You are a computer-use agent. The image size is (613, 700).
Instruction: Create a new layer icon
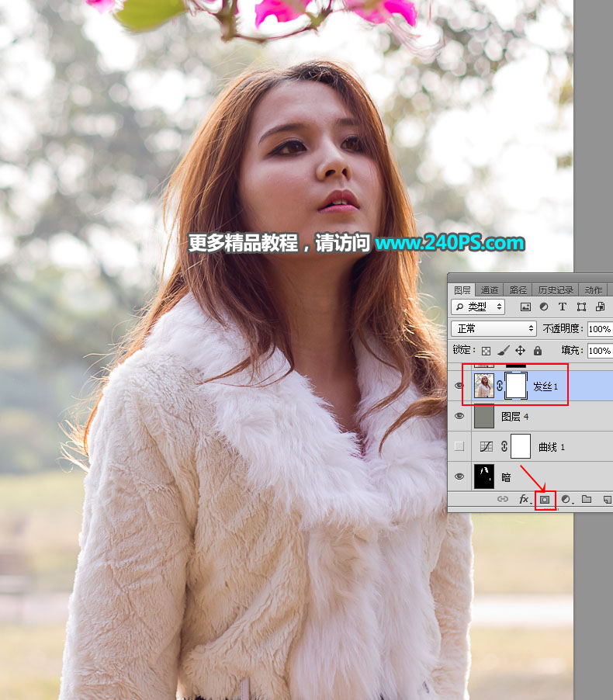(608, 500)
